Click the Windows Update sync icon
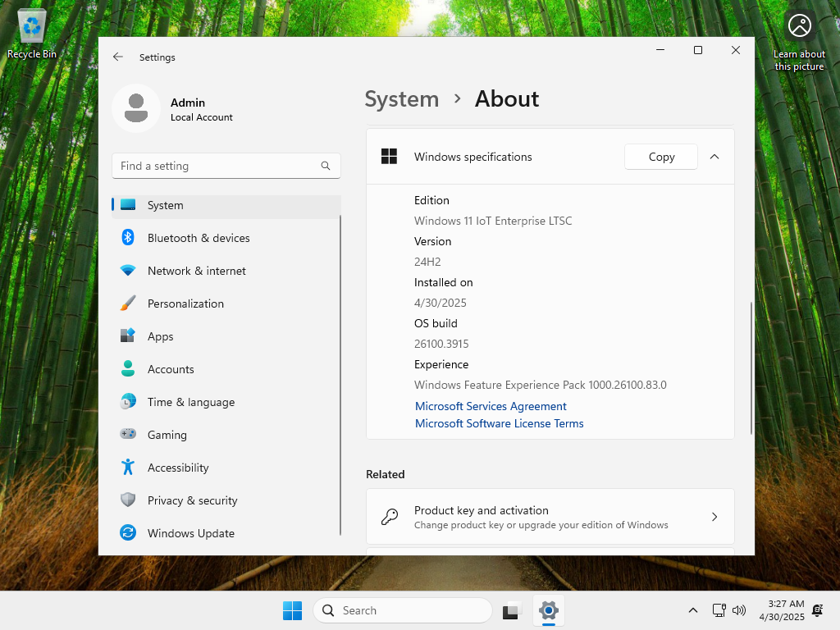This screenshot has height=630, width=840. (128, 532)
